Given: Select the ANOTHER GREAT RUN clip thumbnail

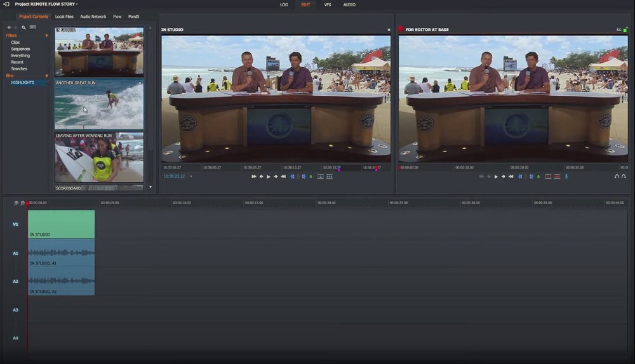Looking at the screenshot, I should [x=98, y=105].
